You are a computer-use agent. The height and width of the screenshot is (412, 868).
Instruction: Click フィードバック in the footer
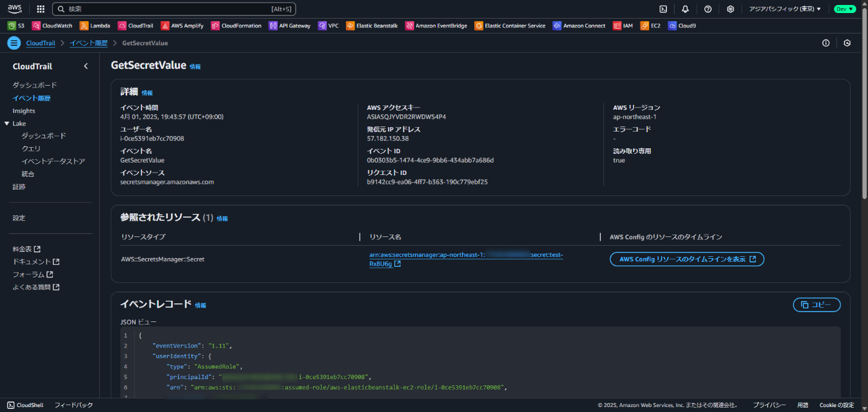point(74,405)
